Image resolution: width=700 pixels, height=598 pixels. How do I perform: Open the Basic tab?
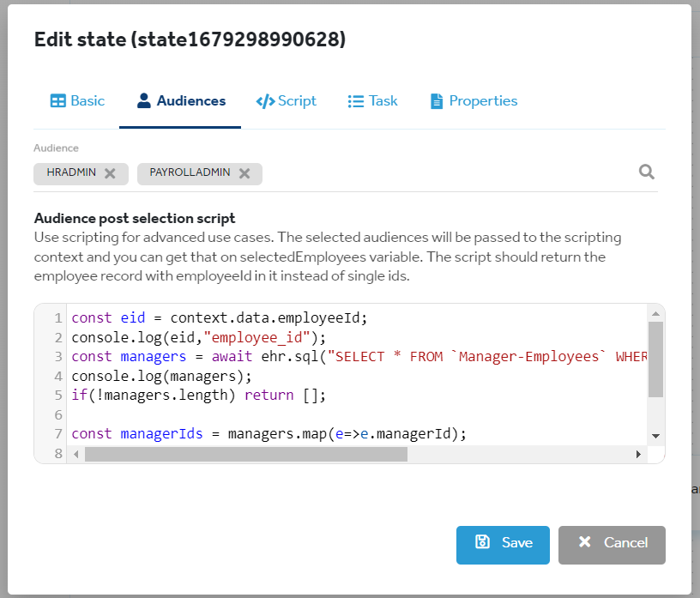coord(77,101)
